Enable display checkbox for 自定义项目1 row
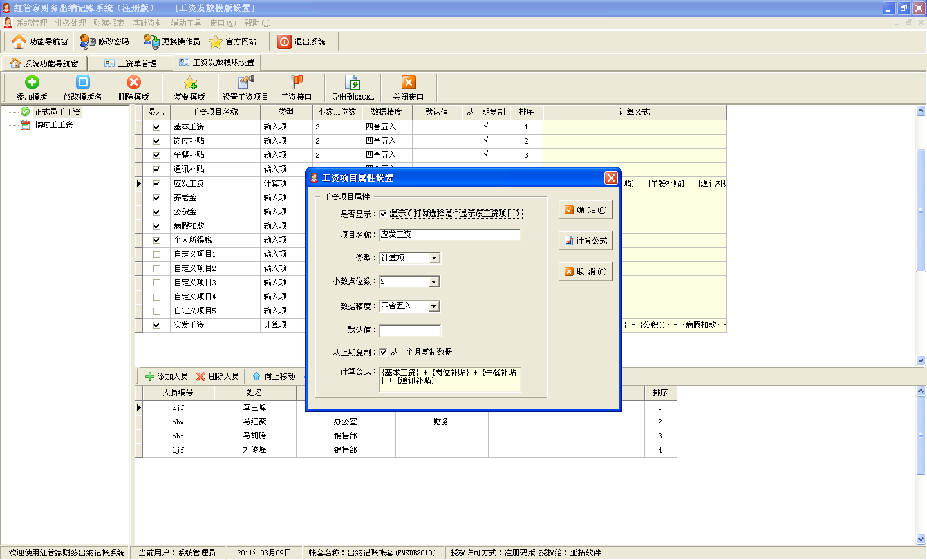The height and width of the screenshot is (560, 927). pos(156,254)
